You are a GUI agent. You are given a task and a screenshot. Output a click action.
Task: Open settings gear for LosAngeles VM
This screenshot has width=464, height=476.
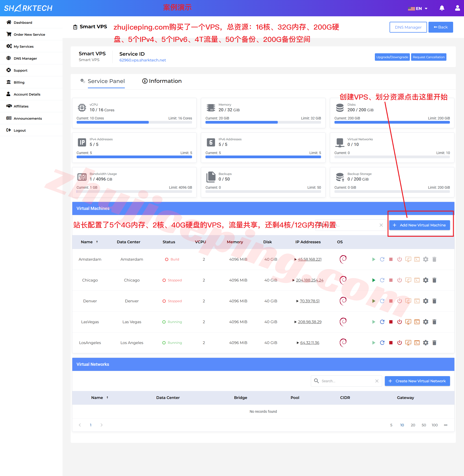(425, 343)
